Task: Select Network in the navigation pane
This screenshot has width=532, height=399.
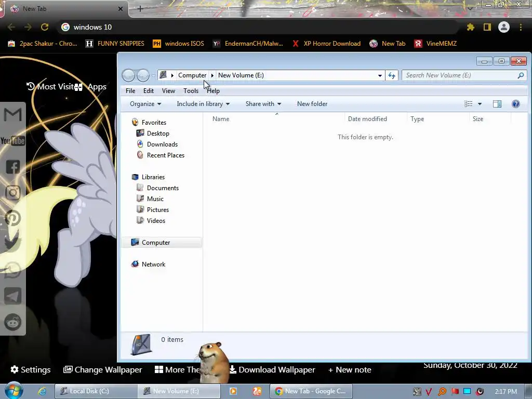Action: click(153, 264)
